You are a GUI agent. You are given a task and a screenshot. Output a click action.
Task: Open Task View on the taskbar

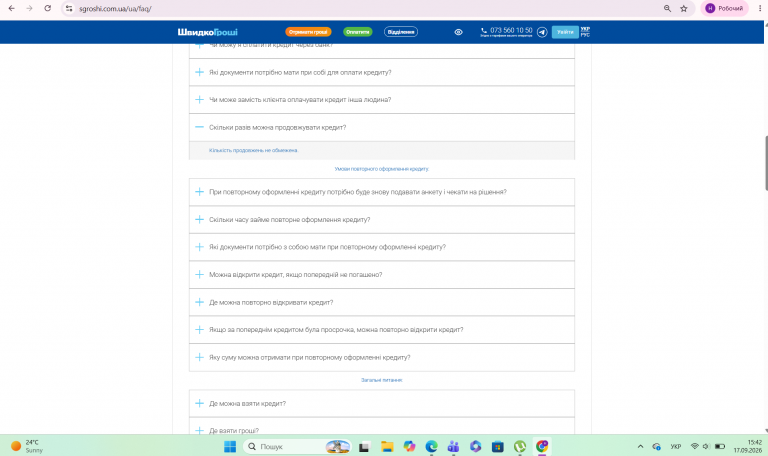click(364, 447)
